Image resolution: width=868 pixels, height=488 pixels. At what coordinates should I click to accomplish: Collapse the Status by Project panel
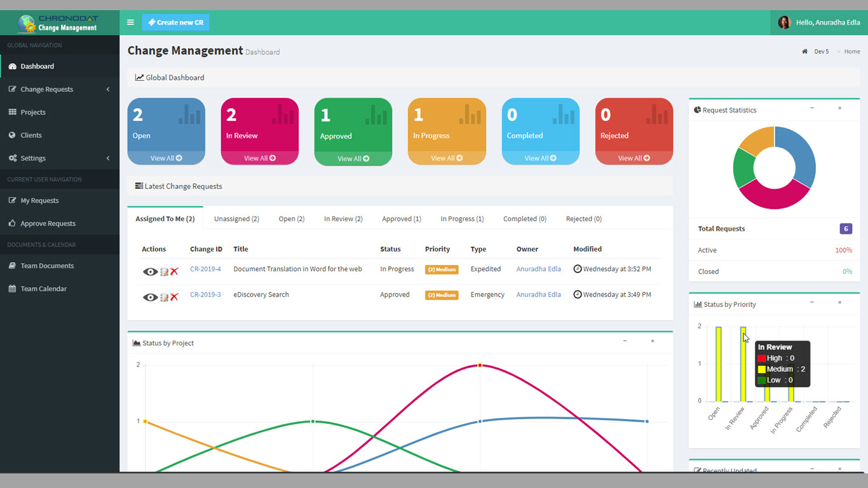[625, 342]
